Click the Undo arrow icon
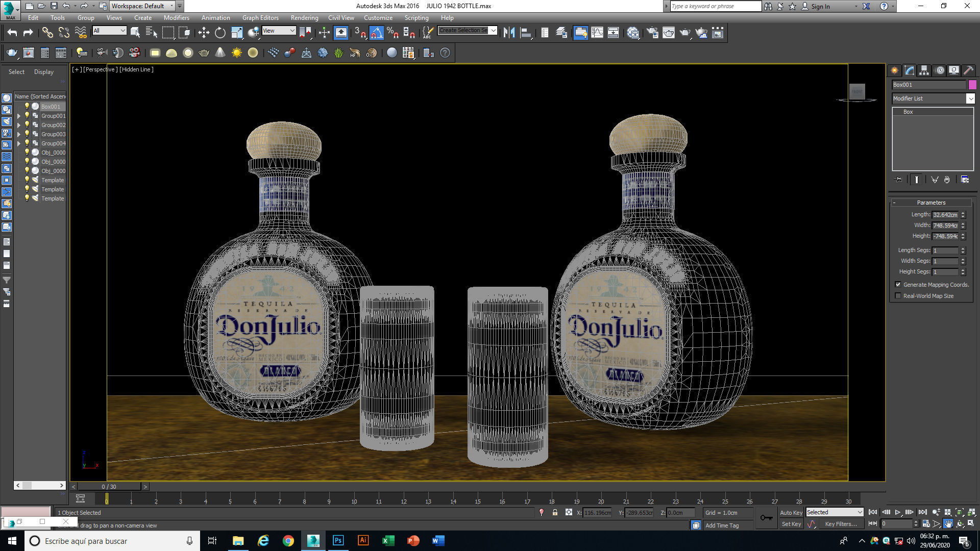980x551 pixels. click(x=12, y=33)
